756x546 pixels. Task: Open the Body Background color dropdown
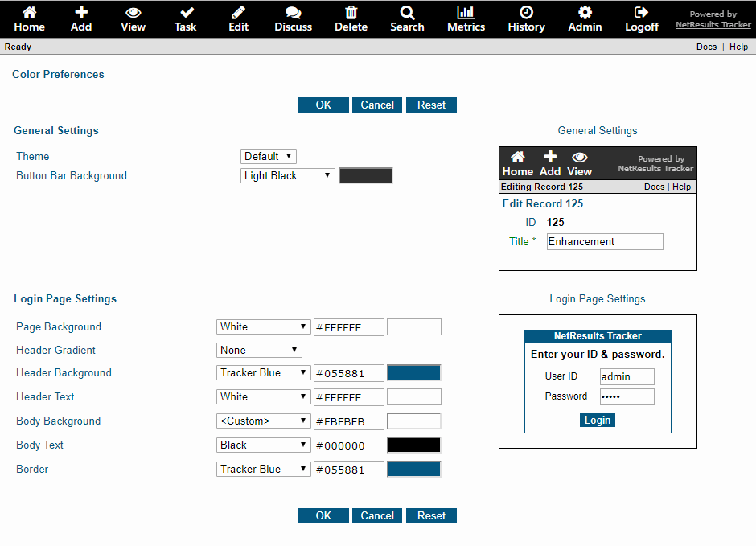pyautogui.click(x=263, y=421)
